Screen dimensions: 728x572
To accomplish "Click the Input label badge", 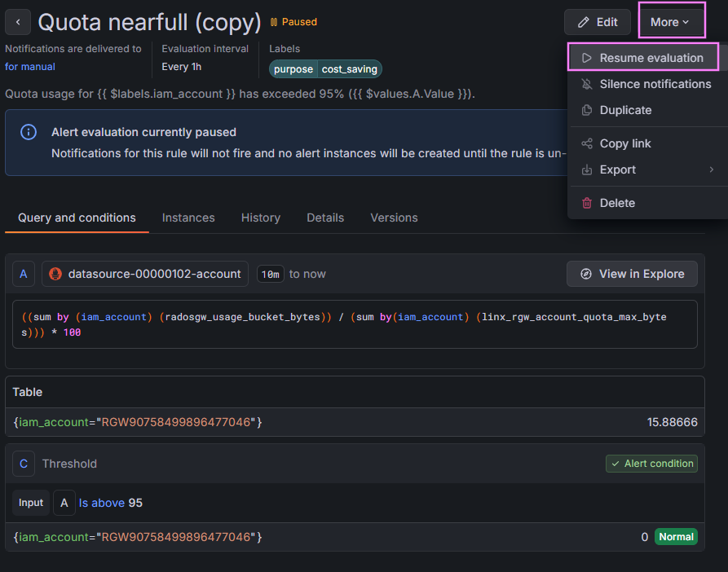I will tap(31, 503).
